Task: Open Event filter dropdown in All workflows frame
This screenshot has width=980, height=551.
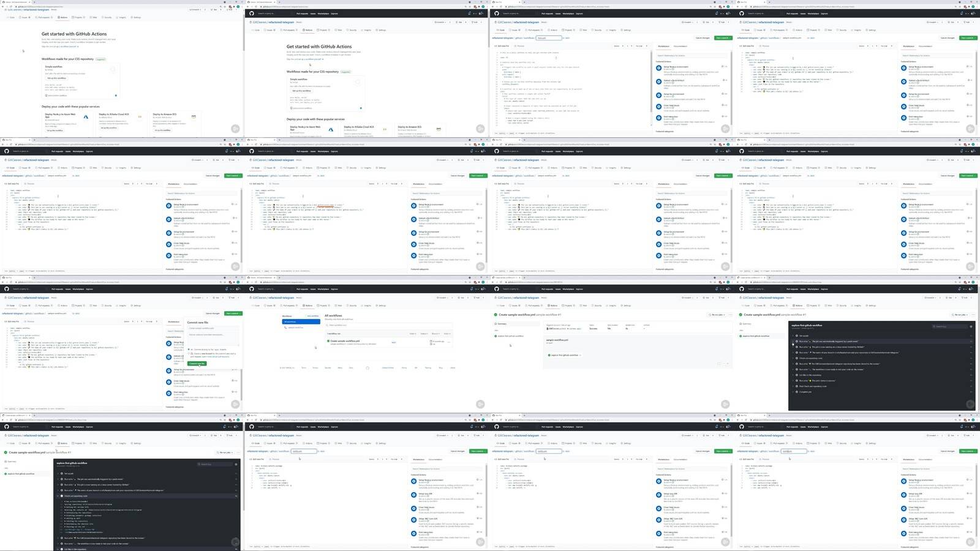Action: point(413,334)
